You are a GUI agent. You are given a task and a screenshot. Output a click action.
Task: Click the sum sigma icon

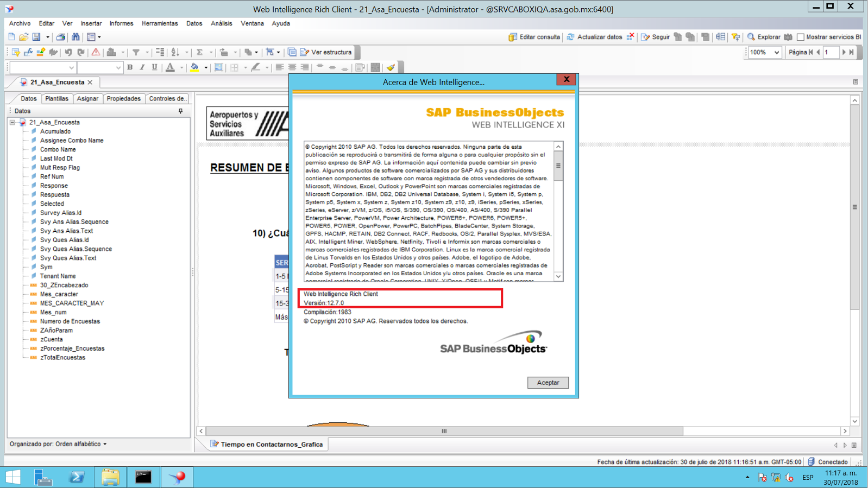click(x=199, y=52)
